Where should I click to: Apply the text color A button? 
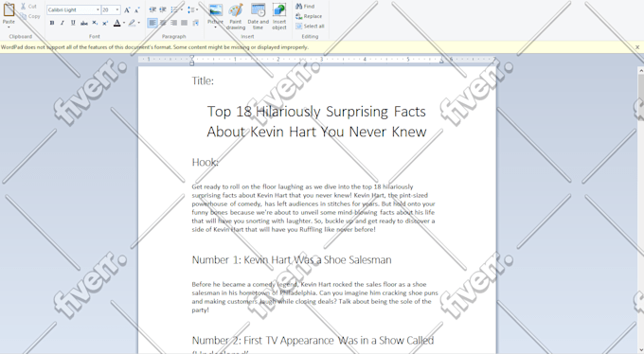[x=117, y=23]
